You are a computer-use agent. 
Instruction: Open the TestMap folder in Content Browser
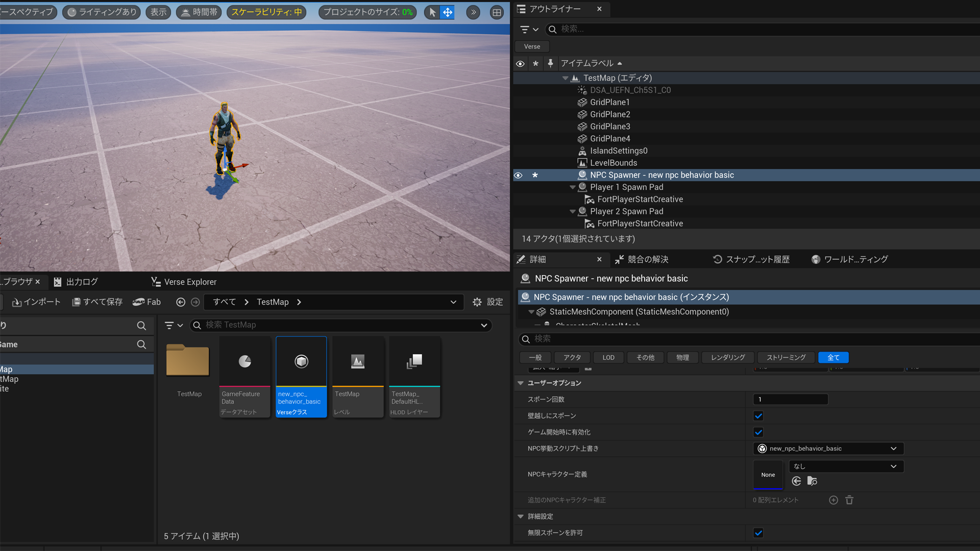click(188, 361)
